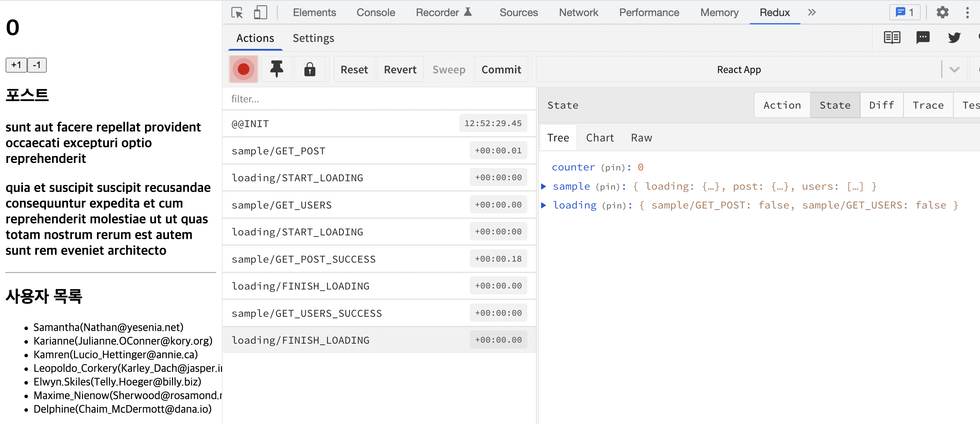The height and width of the screenshot is (424, 980).
Task: Open DevTools settings gear
Action: [942, 13]
